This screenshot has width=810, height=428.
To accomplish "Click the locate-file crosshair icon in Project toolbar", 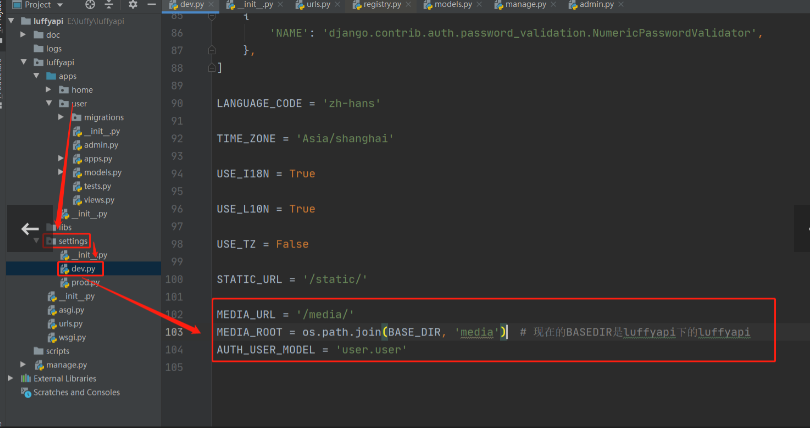I will coord(90,5).
